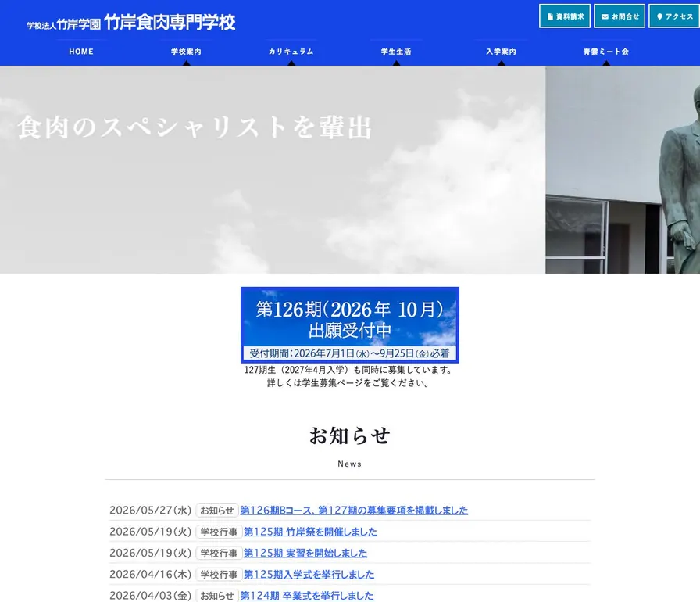Image resolution: width=700 pixels, height=602 pixels.
Task: Expand dropdown arrow under 青雲ミート会
Action: [x=606, y=63]
